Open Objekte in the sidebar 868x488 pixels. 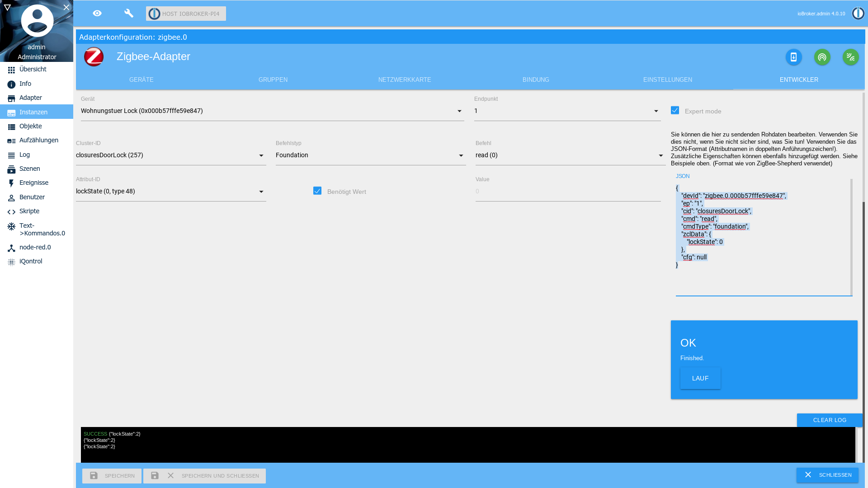click(37, 127)
